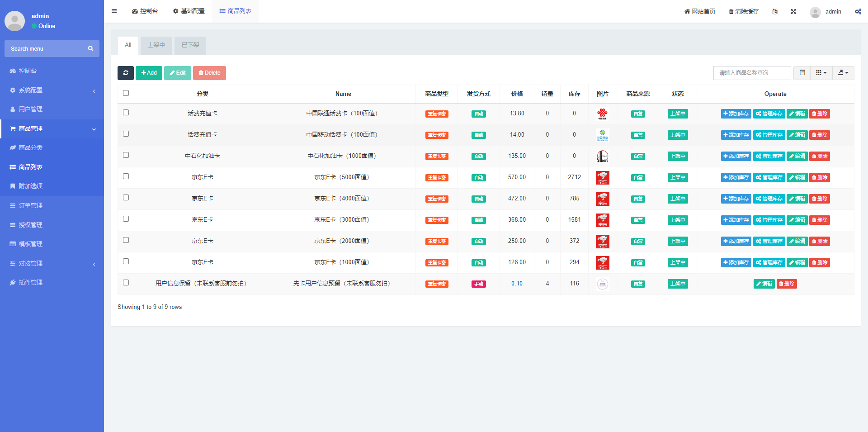Screen dimensions: 868x432
Task: Check the 京东E卡（2000面值）row checkbox
Action: (126, 240)
